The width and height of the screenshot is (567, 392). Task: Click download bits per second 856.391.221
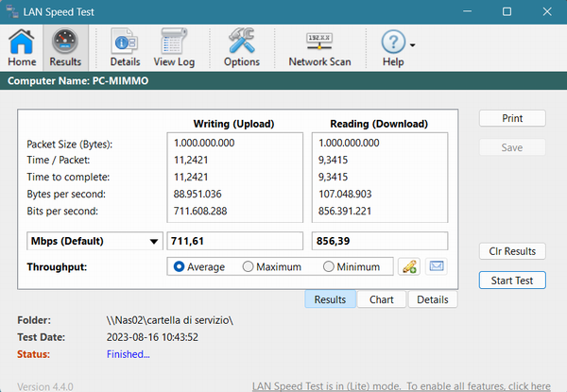pos(345,211)
